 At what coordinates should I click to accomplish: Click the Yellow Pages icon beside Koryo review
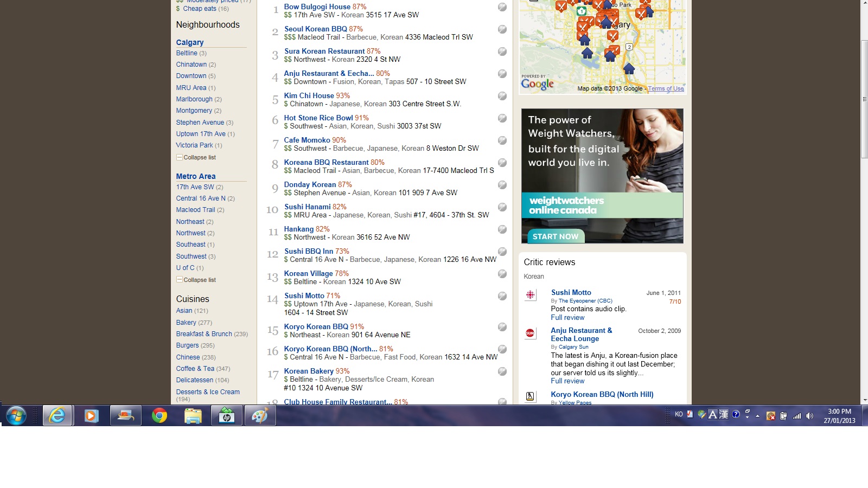click(x=530, y=396)
